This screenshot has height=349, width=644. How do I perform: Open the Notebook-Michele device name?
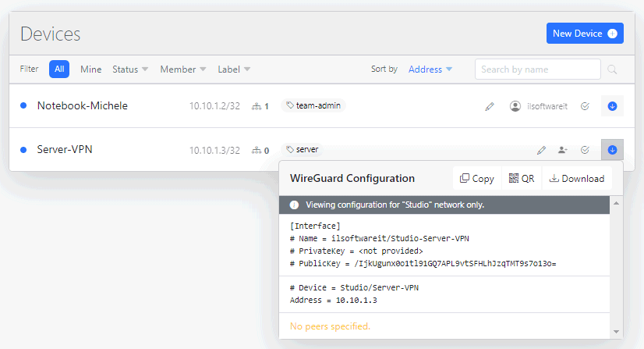82,105
